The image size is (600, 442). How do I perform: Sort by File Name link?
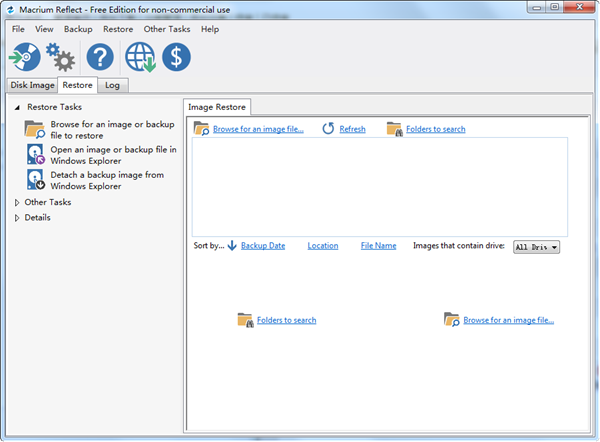coord(378,246)
